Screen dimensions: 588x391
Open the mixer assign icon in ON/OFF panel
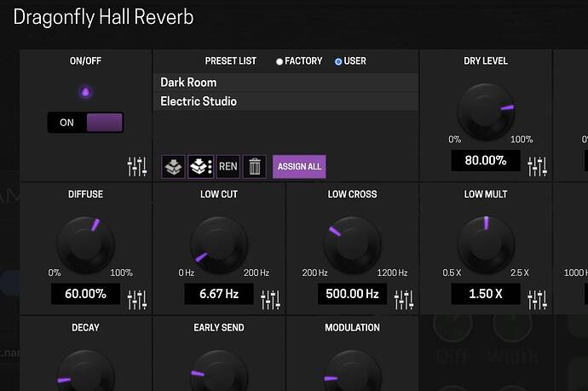coord(137,166)
